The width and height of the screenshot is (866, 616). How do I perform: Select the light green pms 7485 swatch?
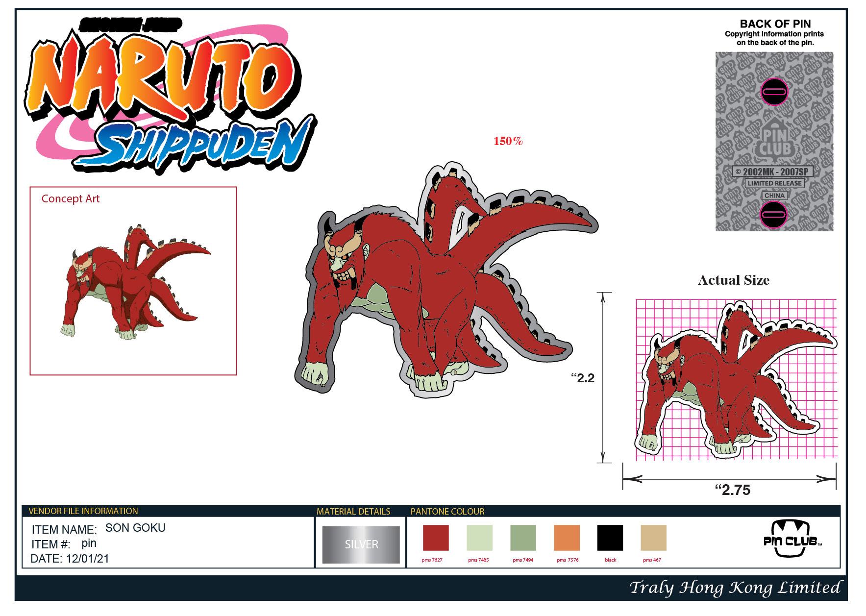(x=479, y=538)
